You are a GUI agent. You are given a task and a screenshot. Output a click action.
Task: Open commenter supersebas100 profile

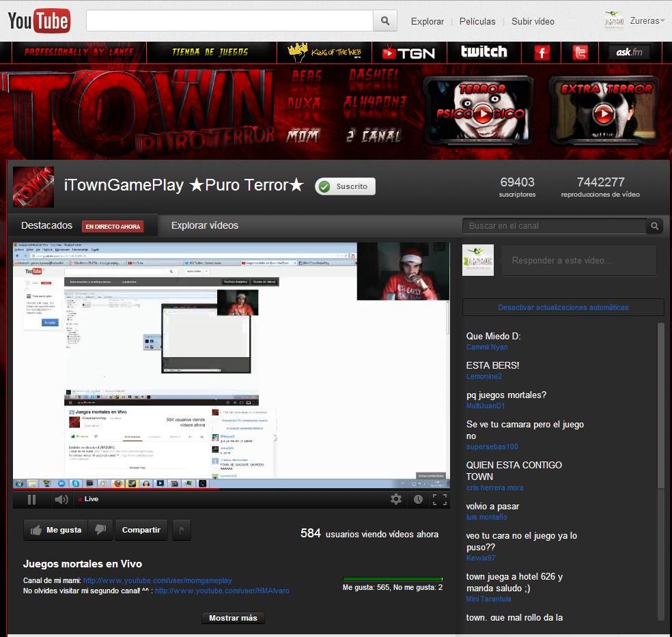coord(492,447)
